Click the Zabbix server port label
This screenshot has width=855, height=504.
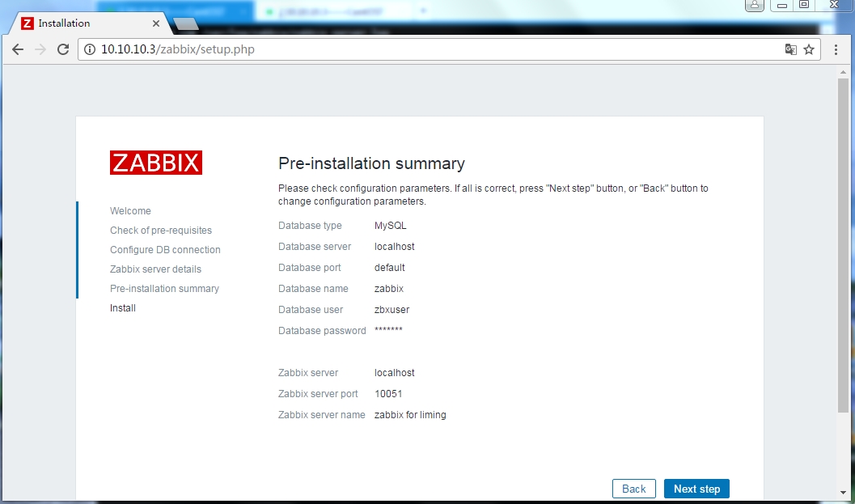click(318, 394)
